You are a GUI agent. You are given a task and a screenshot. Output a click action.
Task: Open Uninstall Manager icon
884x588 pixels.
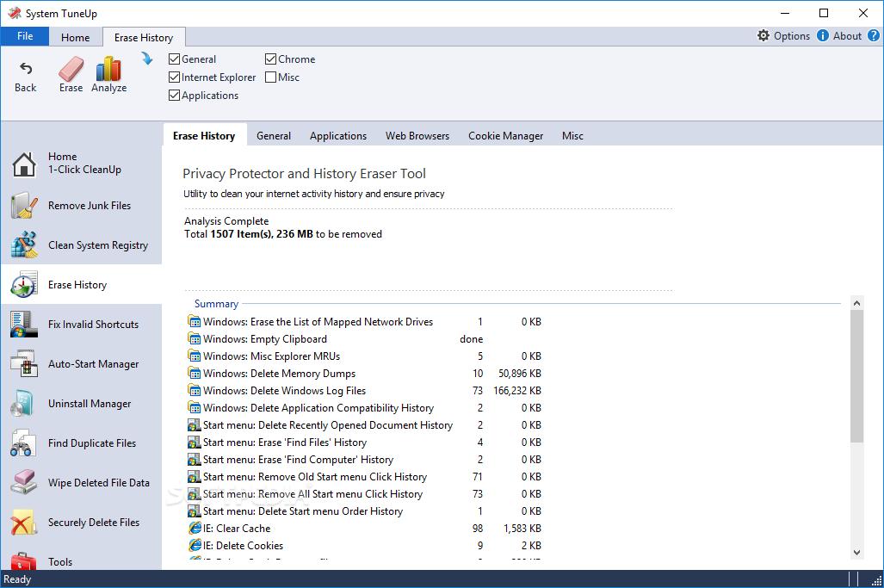coord(24,403)
